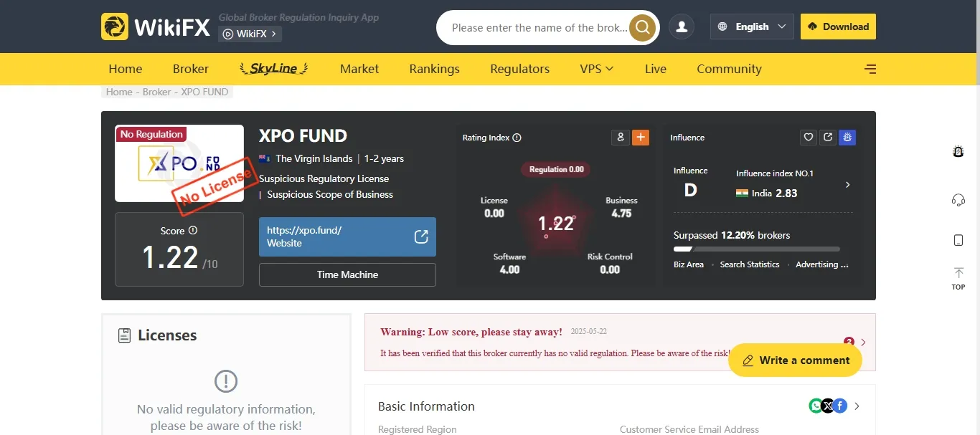The height and width of the screenshot is (435, 980).
Task: Click the Biz Area label
Action: coord(689,264)
